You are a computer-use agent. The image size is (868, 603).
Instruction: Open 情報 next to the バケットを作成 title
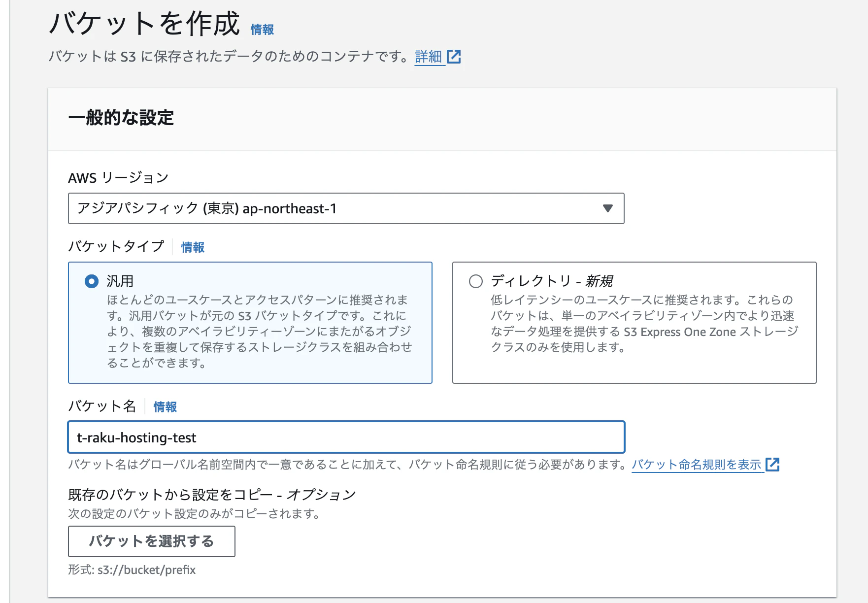pyautogui.click(x=262, y=30)
